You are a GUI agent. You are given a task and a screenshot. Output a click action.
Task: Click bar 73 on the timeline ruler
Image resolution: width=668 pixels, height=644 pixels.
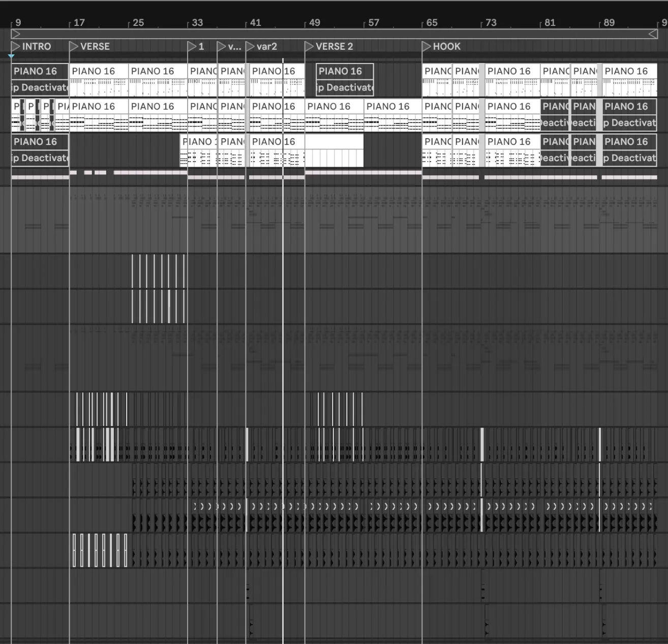pyautogui.click(x=491, y=23)
